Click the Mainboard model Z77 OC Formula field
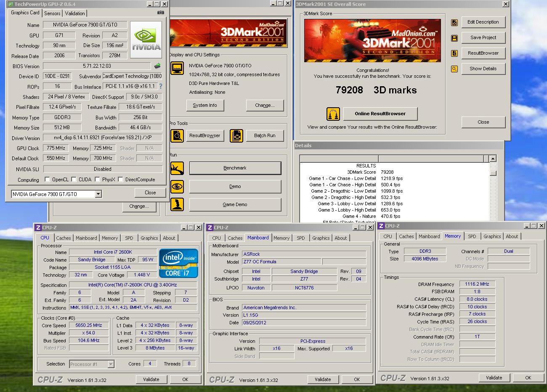This screenshot has height=392, width=547. pyautogui.click(x=281, y=262)
